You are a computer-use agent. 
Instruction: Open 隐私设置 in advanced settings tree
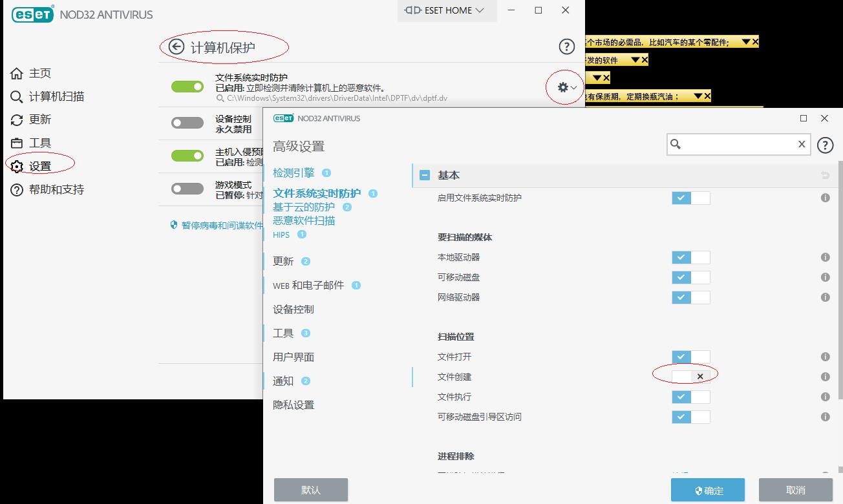(x=293, y=404)
